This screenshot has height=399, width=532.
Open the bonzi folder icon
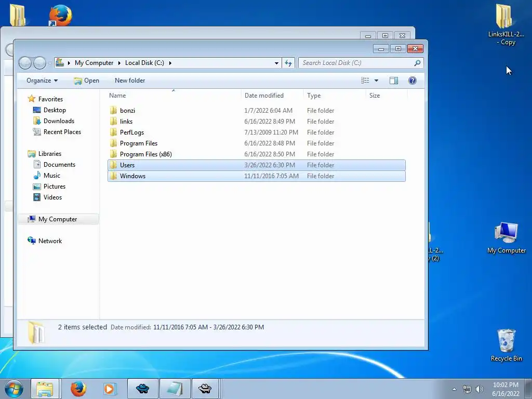click(x=114, y=111)
